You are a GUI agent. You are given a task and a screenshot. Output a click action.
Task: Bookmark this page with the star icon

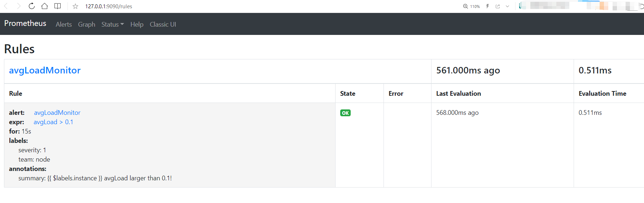pyautogui.click(x=75, y=6)
